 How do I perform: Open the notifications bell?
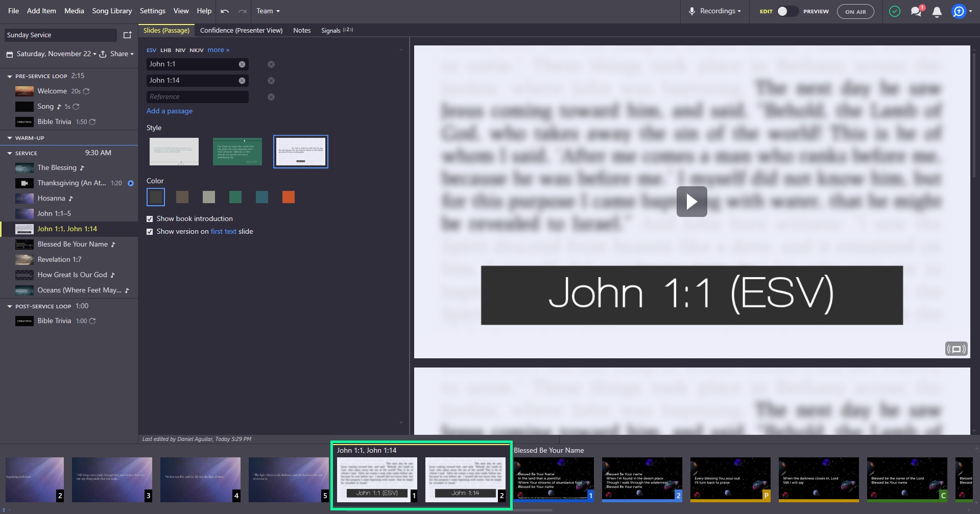[937, 12]
